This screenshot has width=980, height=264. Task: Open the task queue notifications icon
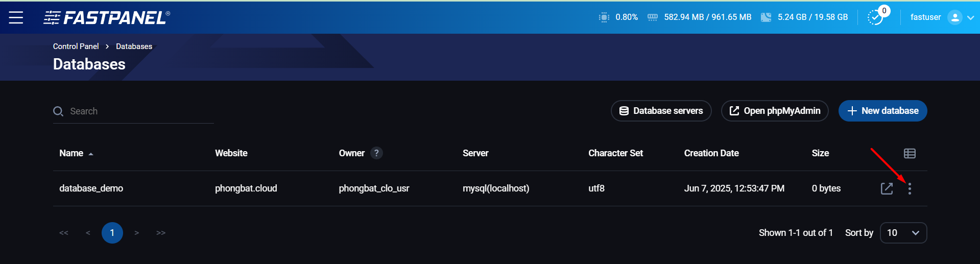[876, 17]
